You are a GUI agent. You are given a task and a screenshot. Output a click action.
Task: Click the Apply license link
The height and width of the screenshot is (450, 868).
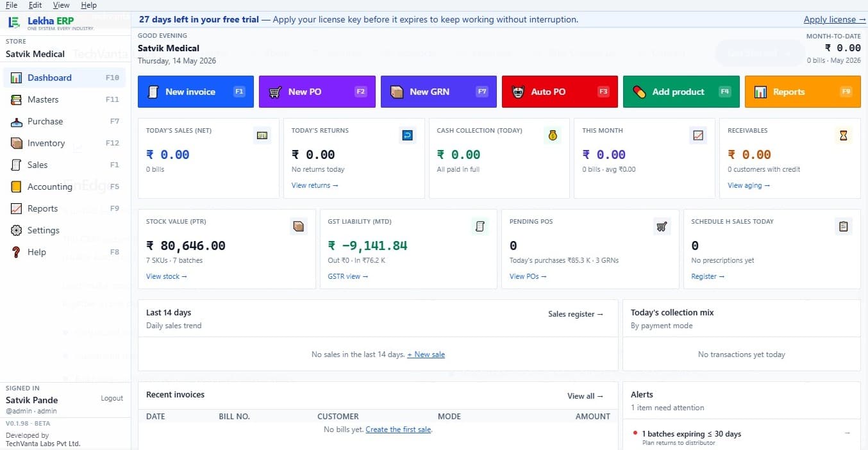coord(834,20)
